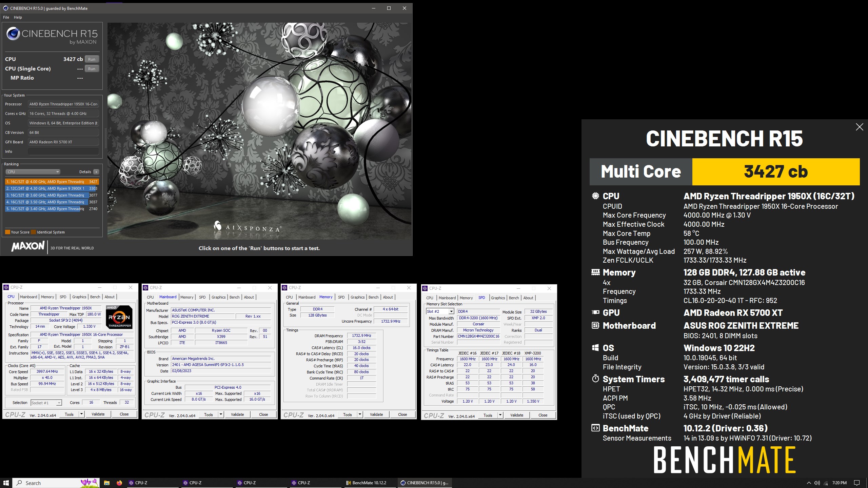Click the Info input field in Cinebench
The image size is (868, 488).
[63, 151]
